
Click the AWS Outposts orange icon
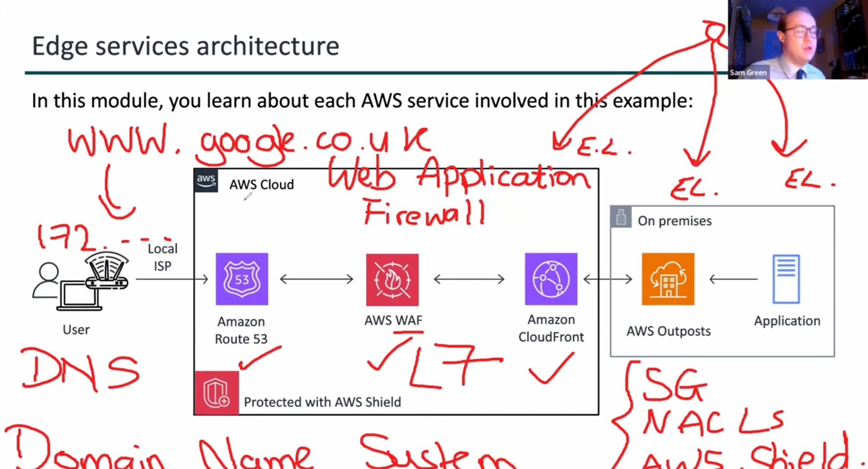tap(668, 279)
